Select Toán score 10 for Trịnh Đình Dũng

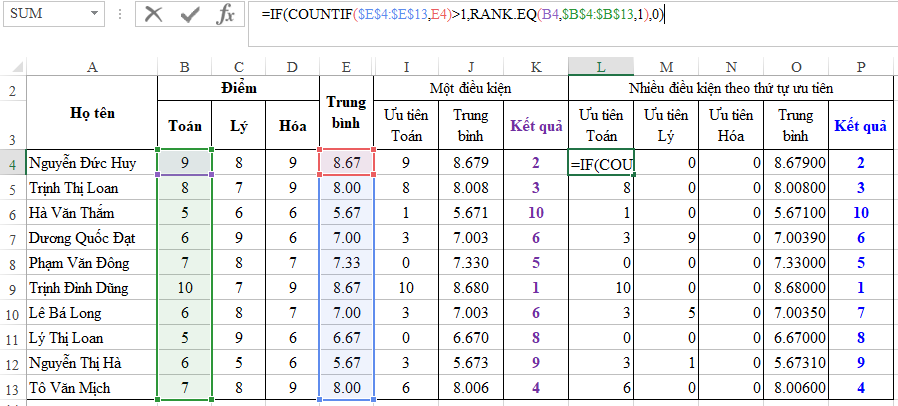click(183, 288)
